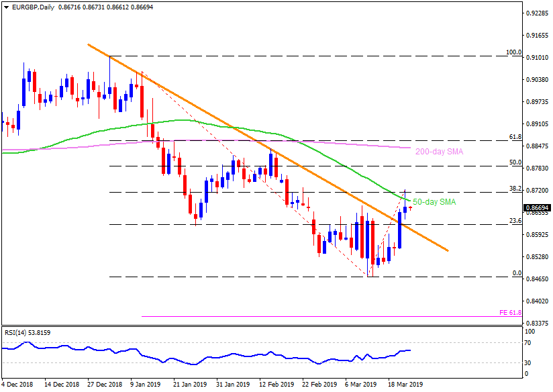
Task: Click the 22 Feb 2019 date marker
Action: (x=319, y=385)
